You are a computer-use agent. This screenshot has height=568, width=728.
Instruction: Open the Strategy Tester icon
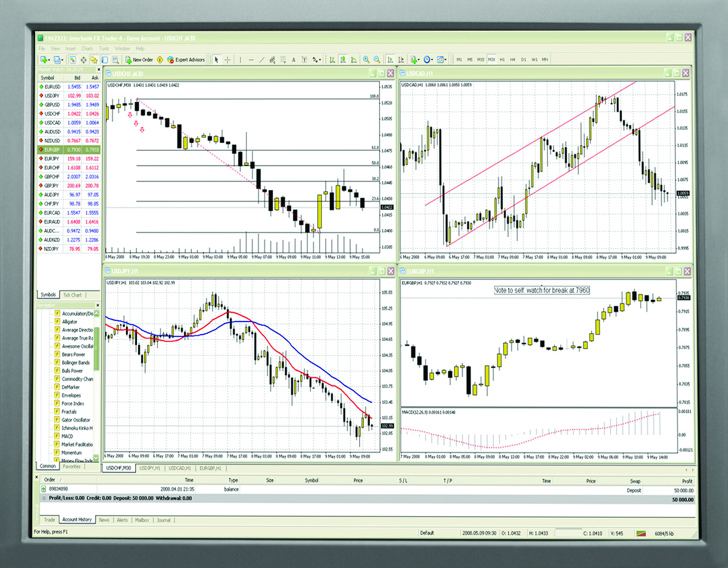pyautogui.click(x=116, y=60)
